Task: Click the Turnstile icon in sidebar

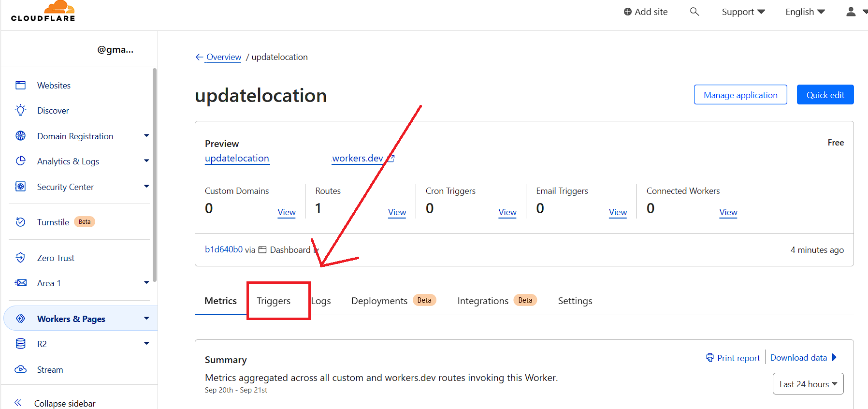Action: (x=20, y=222)
